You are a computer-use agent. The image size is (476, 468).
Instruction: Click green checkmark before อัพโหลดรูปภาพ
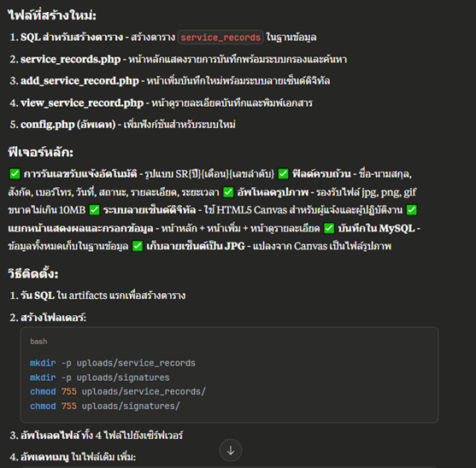point(228,192)
